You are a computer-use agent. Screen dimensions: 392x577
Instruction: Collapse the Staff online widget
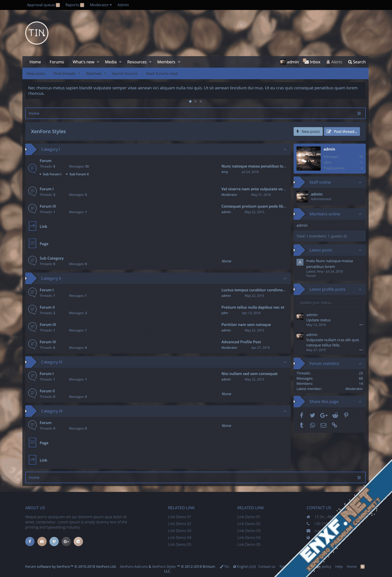tap(360, 183)
